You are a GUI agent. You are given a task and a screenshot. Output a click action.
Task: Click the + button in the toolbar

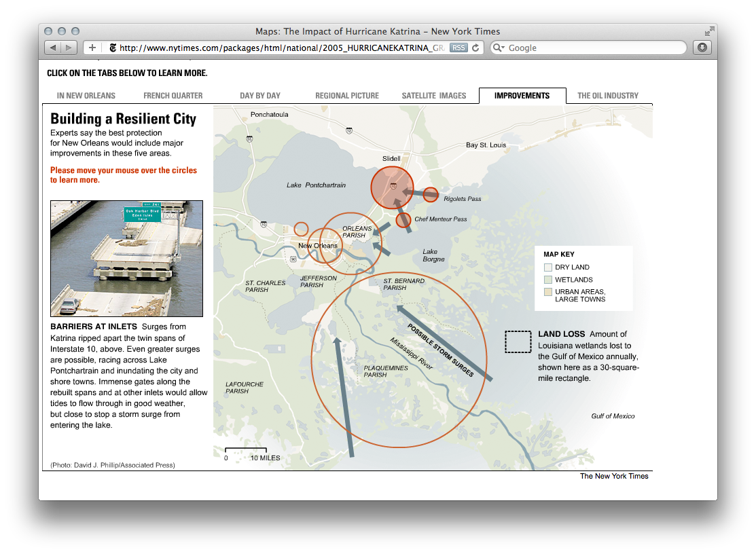[92, 48]
